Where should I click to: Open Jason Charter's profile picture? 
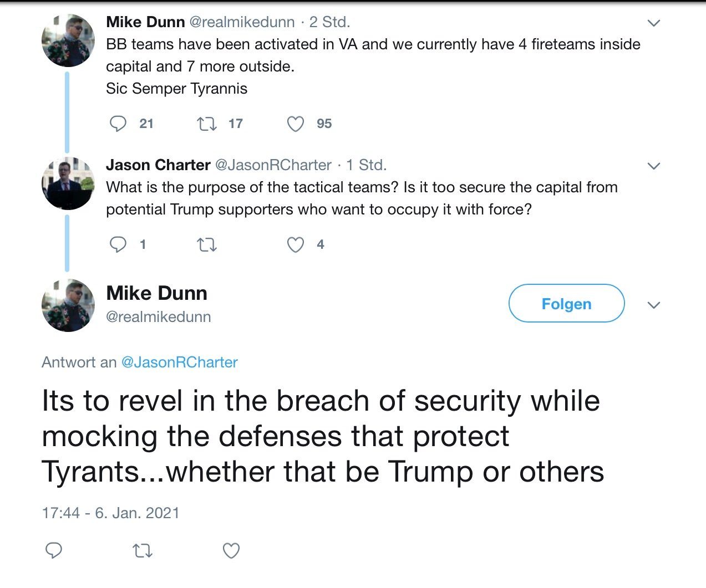(x=68, y=183)
